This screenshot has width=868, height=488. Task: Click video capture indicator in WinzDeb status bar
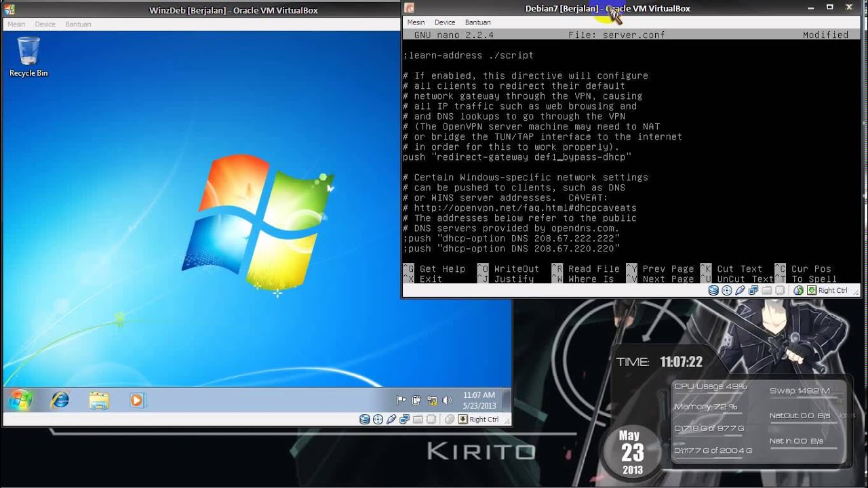pos(431,419)
